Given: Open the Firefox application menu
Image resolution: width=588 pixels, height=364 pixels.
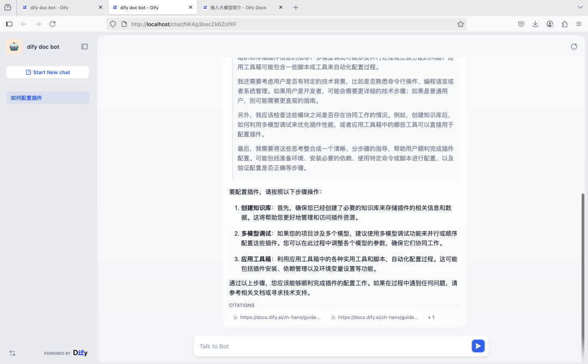Looking at the screenshot, I should tap(579, 24).
